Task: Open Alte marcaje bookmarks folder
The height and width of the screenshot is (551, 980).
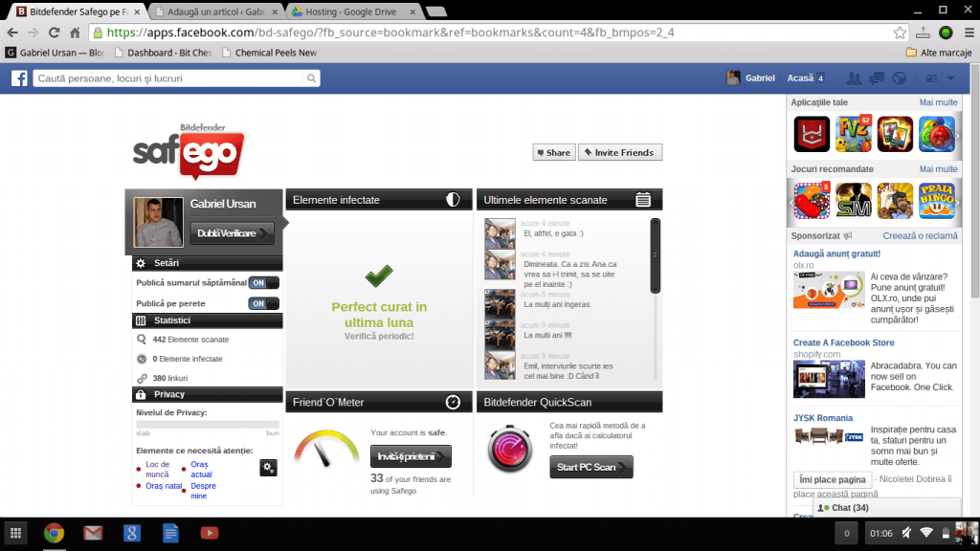Action: [x=939, y=53]
